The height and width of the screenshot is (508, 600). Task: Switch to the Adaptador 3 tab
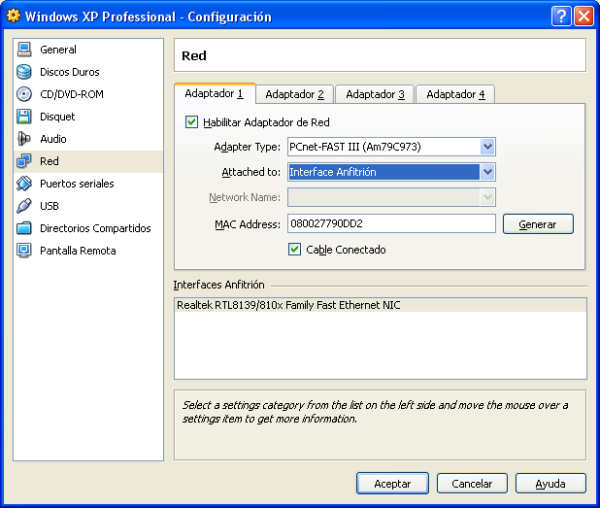point(375,94)
